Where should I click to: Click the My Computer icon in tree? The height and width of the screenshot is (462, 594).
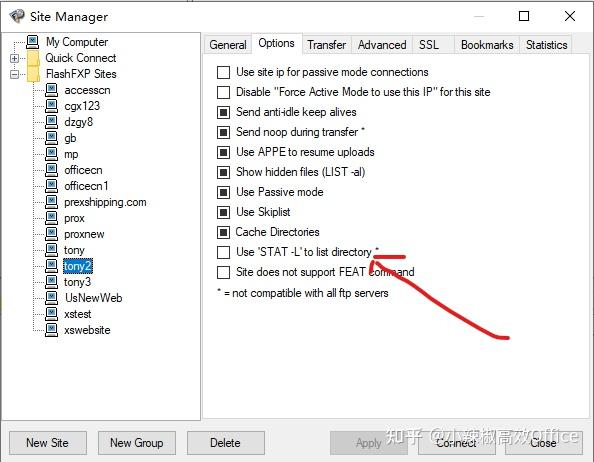33,42
